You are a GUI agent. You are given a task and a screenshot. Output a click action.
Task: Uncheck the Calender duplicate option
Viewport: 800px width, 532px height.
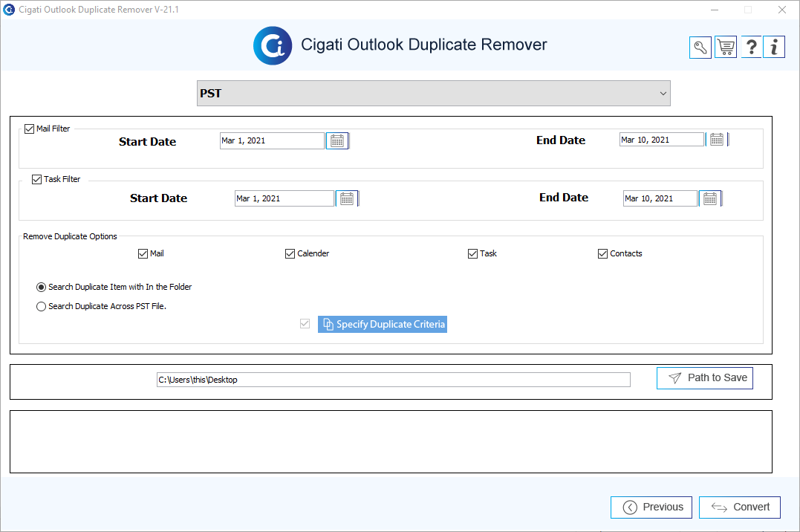click(290, 254)
